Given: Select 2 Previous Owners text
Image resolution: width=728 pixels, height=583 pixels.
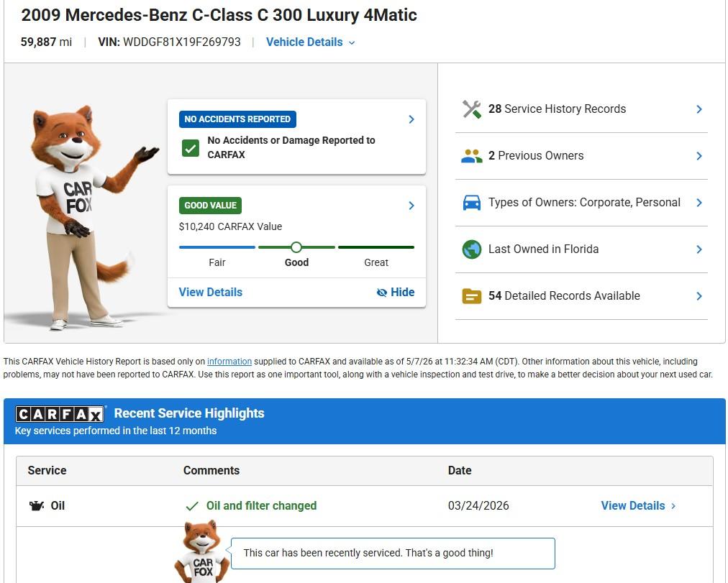Looking at the screenshot, I should (x=536, y=156).
